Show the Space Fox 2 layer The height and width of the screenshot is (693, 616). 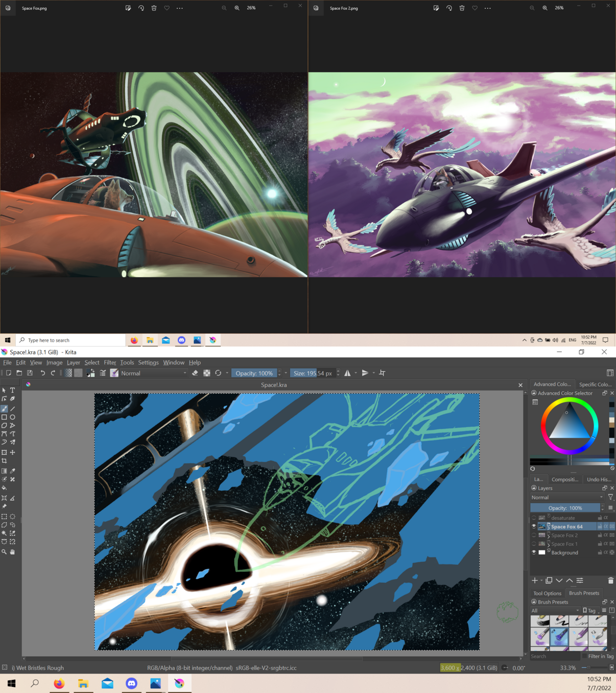[534, 535]
